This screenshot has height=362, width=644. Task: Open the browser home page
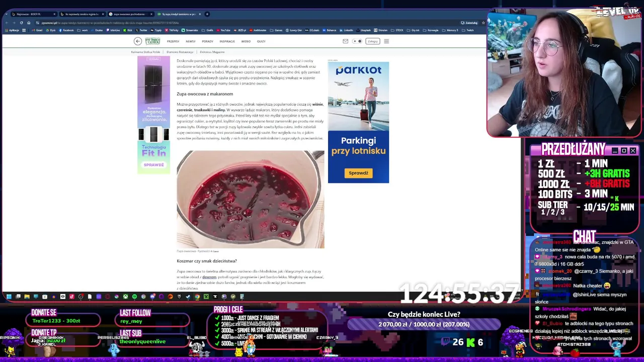tap(29, 23)
